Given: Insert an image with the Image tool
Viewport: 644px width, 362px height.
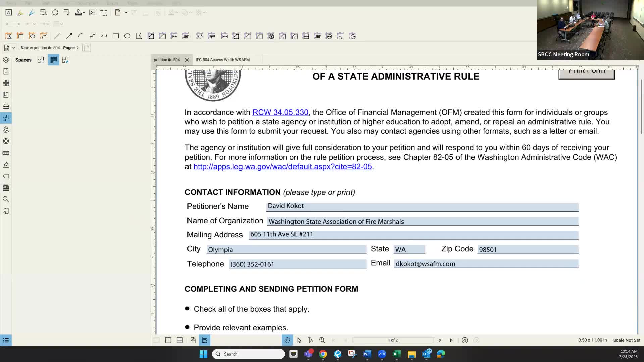Looking at the screenshot, I should click(92, 12).
